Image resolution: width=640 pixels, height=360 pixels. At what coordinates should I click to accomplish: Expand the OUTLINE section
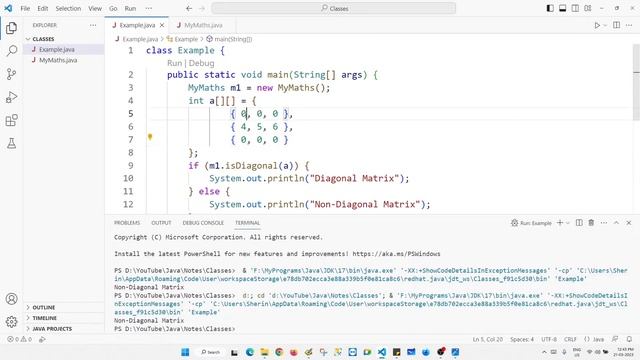point(44,307)
